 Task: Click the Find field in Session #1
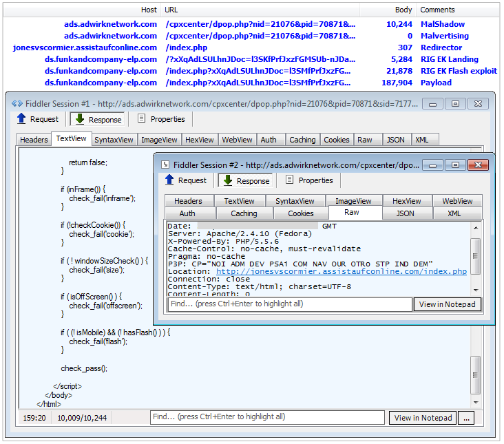pos(267,417)
